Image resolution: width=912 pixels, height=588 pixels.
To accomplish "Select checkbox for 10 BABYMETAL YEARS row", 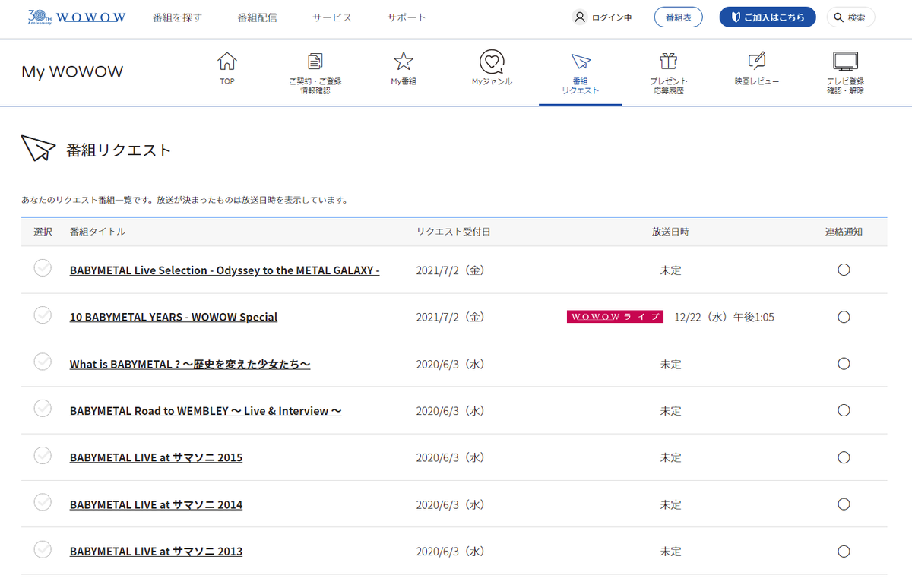I will point(43,315).
